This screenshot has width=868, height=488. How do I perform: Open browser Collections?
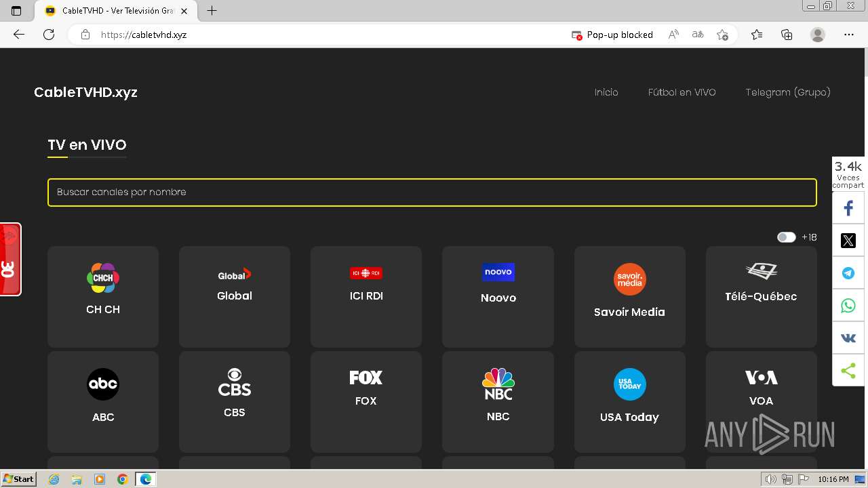(787, 35)
